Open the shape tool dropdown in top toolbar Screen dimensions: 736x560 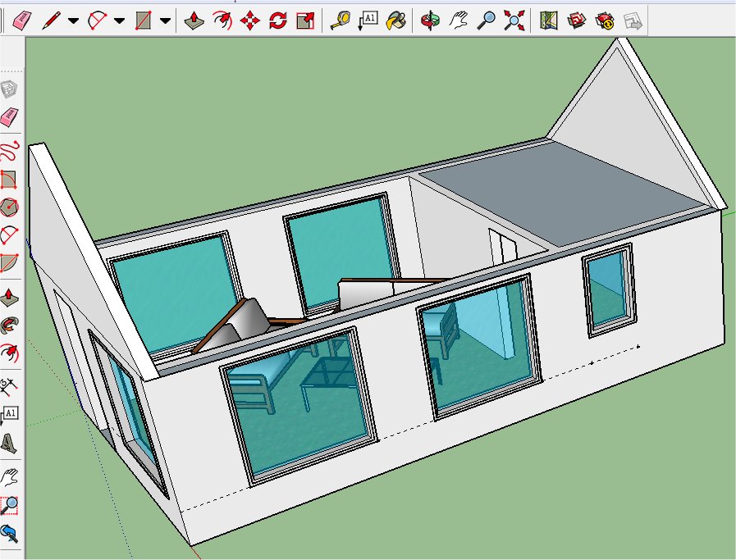point(165,21)
